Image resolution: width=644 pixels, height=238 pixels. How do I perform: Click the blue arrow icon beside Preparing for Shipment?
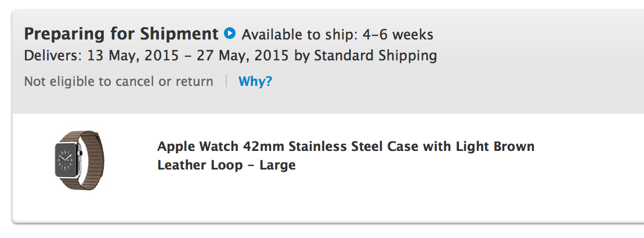tap(230, 34)
